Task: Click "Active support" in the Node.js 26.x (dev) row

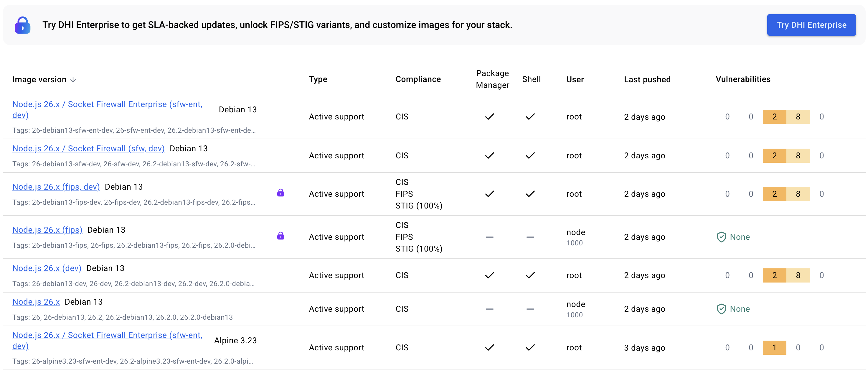Action: [336, 275]
